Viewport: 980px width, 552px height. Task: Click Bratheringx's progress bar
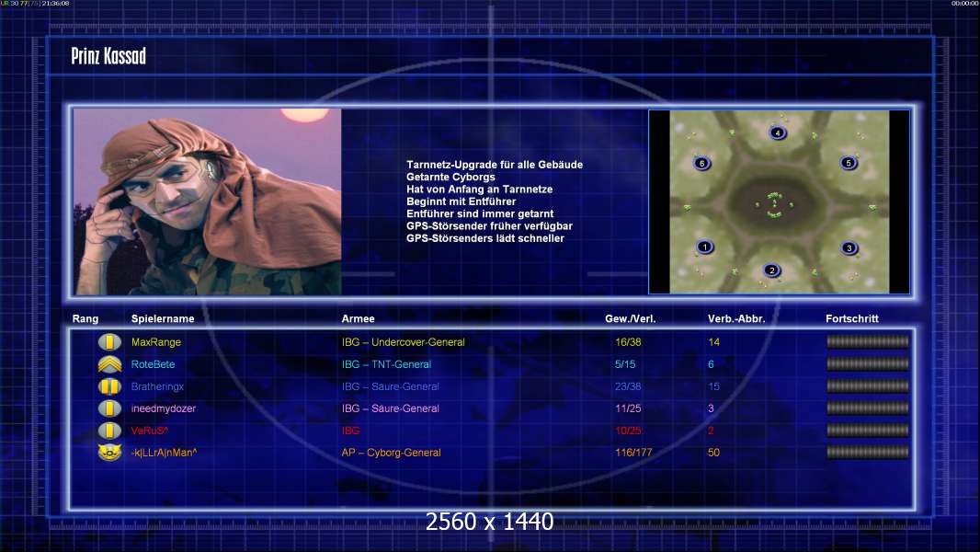(x=868, y=385)
